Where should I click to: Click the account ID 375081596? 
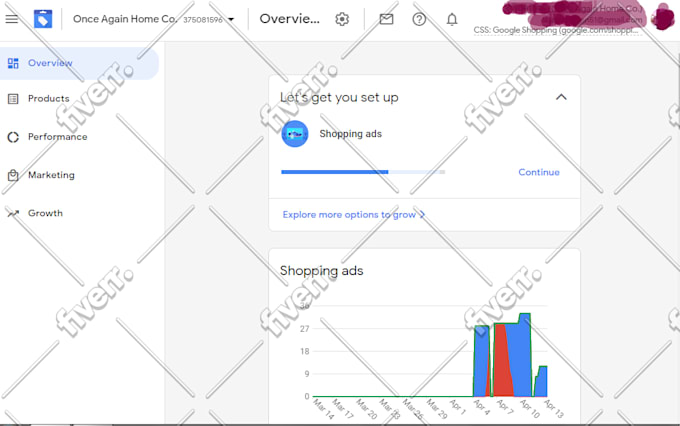[203, 20]
